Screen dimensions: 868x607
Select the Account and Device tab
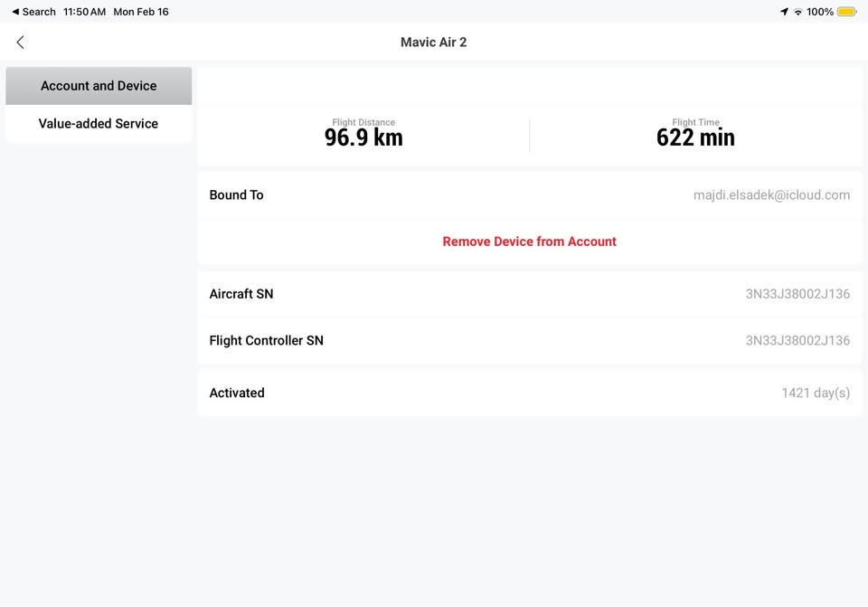99,86
